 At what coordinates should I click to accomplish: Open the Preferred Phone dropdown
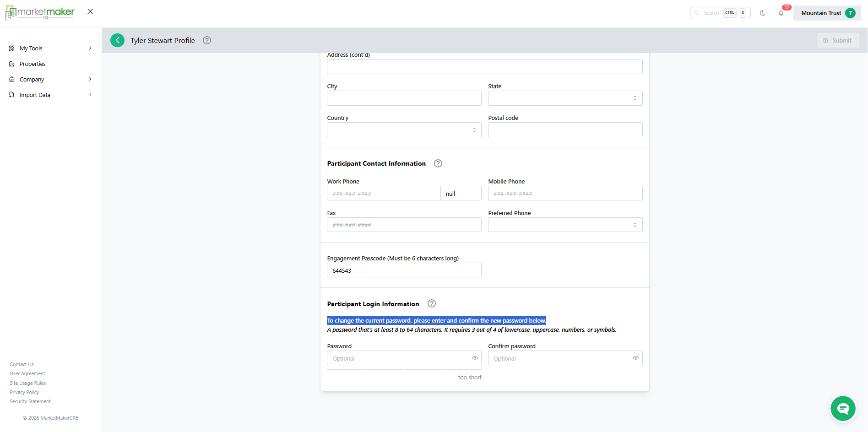565,225
